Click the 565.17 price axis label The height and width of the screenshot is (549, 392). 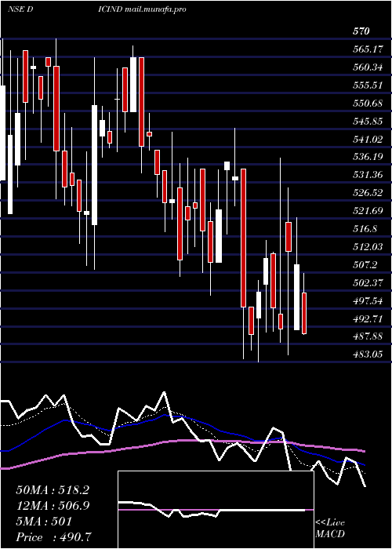(368, 49)
